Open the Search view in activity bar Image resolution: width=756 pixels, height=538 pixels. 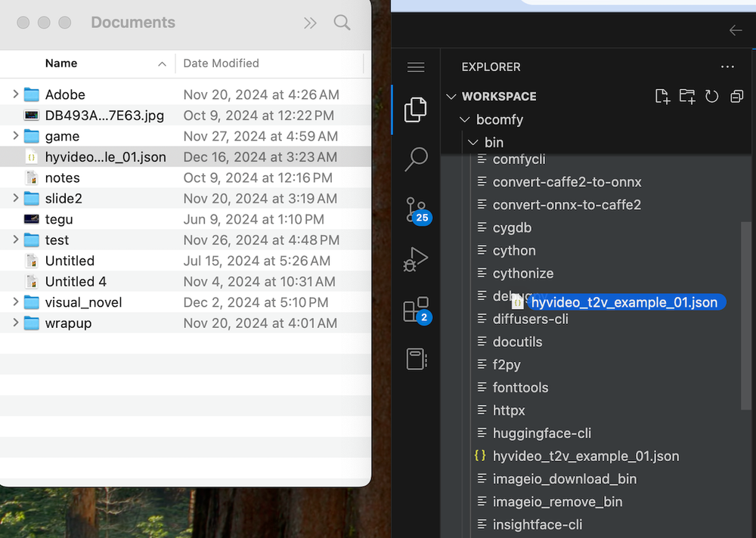coord(416,159)
